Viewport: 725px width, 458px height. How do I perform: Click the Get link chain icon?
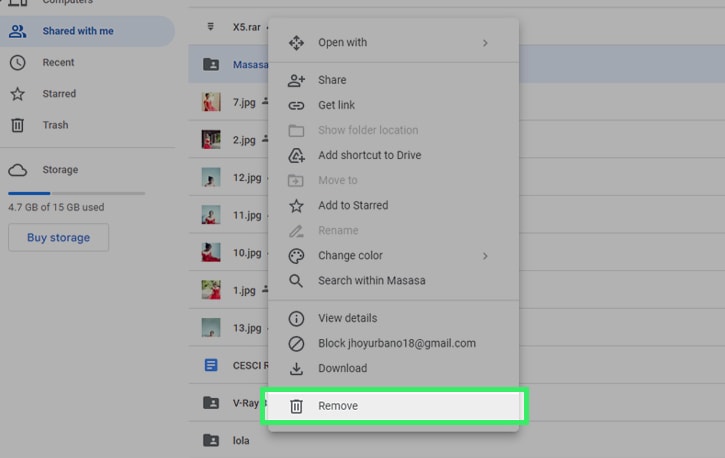click(x=296, y=106)
